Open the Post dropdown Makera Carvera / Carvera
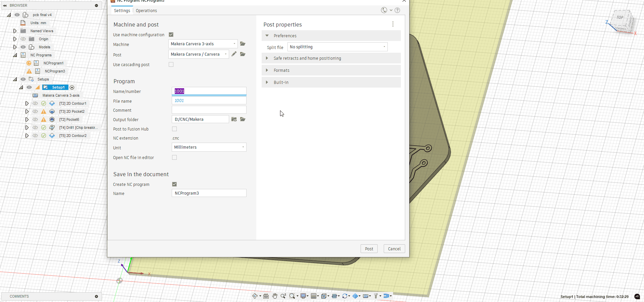This screenshot has height=302, width=644. (x=199, y=54)
